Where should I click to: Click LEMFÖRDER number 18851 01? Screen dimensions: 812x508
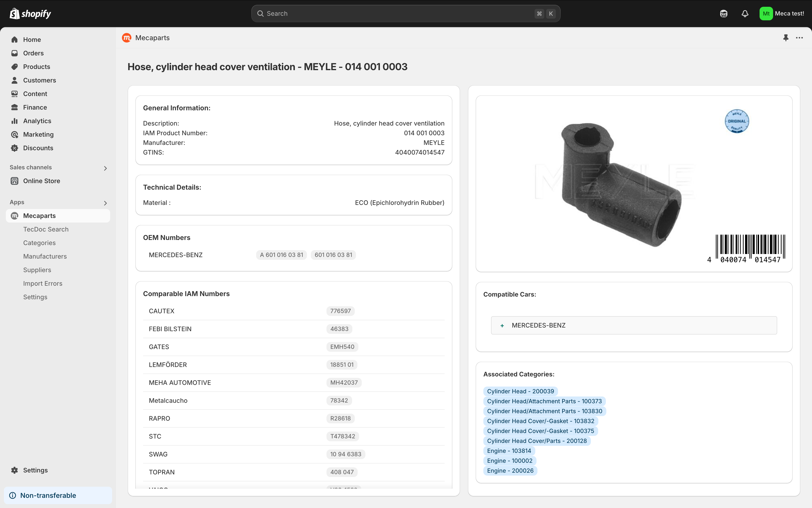(342, 365)
